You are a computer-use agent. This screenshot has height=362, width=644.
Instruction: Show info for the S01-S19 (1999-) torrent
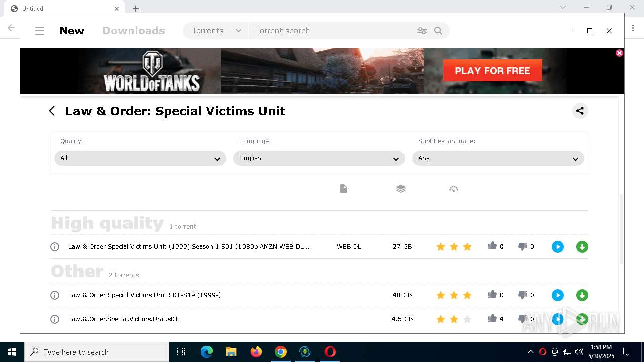pyautogui.click(x=55, y=295)
